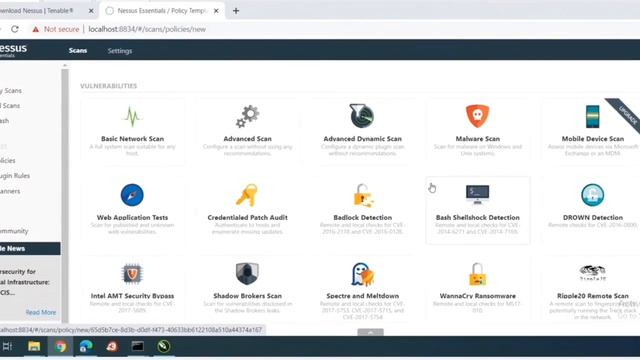Click the Task View taskbar icon
The width and height of the screenshot is (640, 360).
pos(7,347)
